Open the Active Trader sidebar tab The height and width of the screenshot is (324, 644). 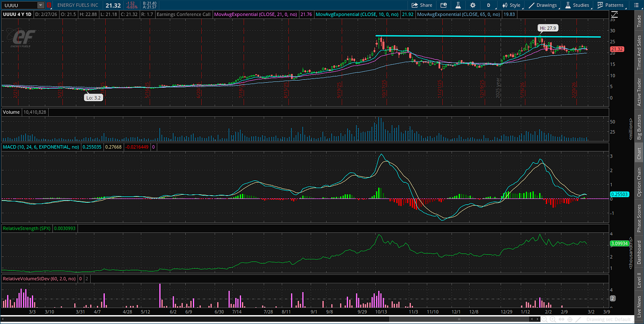point(639,92)
